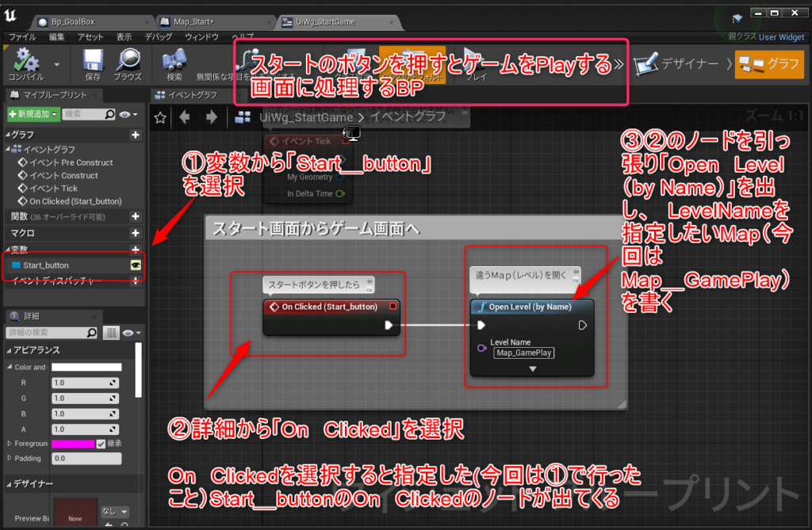Toggle the 継承 inherit checkbox
This screenshot has width=812, height=530.
(x=101, y=444)
